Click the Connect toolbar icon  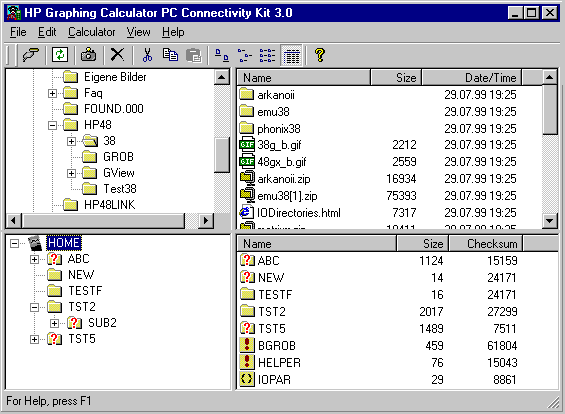click(31, 55)
